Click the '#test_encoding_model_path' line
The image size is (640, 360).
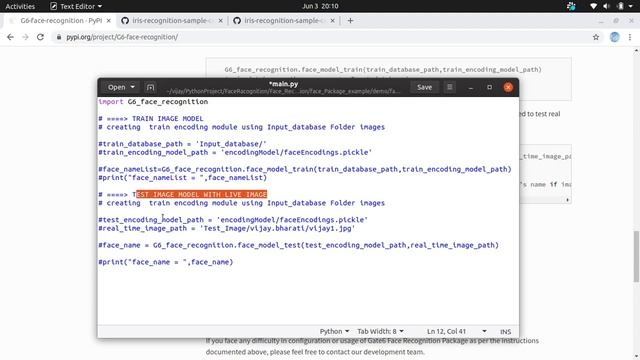[233, 220]
